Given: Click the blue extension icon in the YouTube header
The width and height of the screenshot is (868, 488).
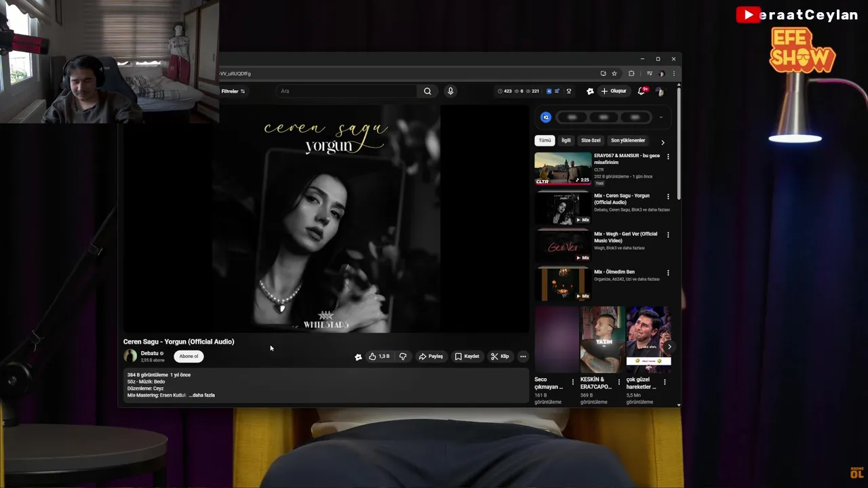Looking at the screenshot, I should click(549, 91).
